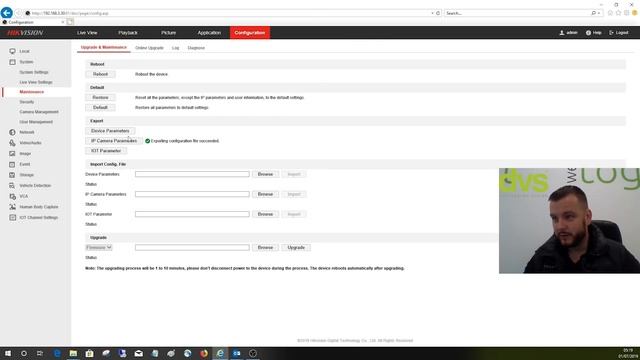
Task: Open Help from the top bar
Action: tap(593, 33)
